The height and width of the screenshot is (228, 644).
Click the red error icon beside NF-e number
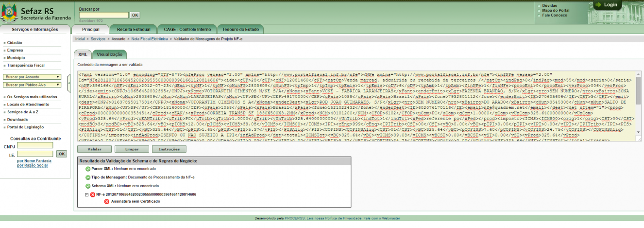coord(93,194)
